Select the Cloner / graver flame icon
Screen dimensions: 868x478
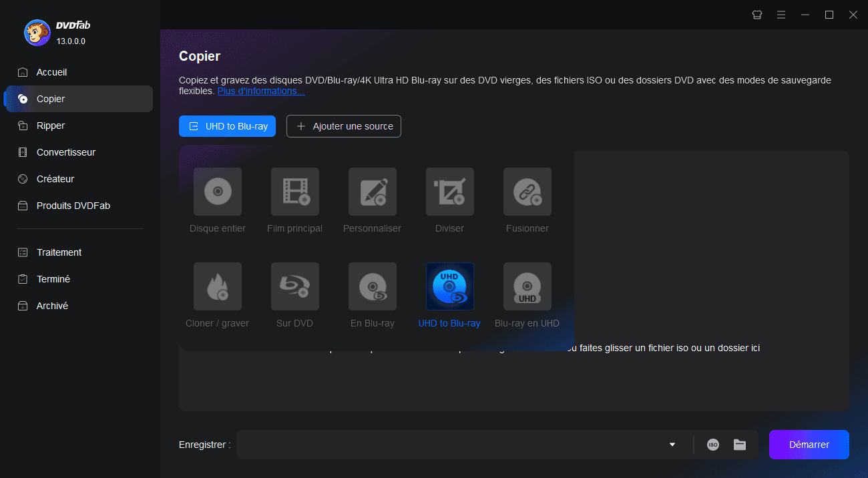218,286
